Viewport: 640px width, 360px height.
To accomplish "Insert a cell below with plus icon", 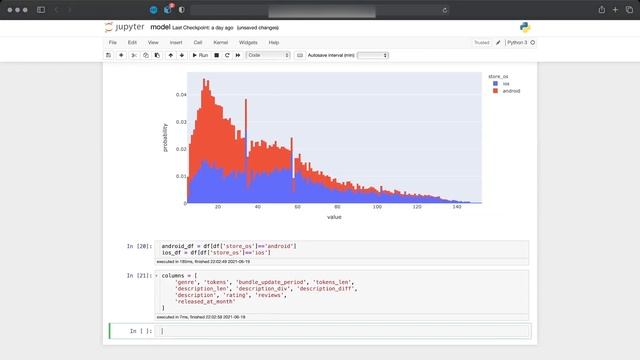I will point(121,55).
